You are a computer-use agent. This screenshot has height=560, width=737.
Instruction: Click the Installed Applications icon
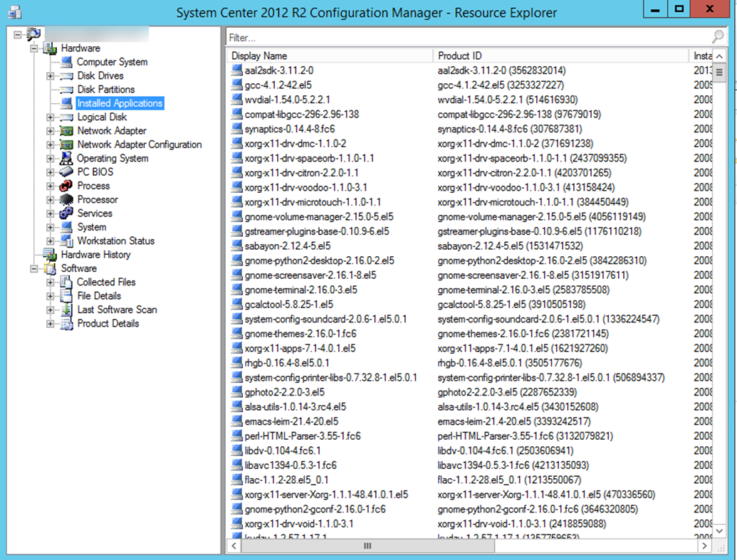(67, 103)
